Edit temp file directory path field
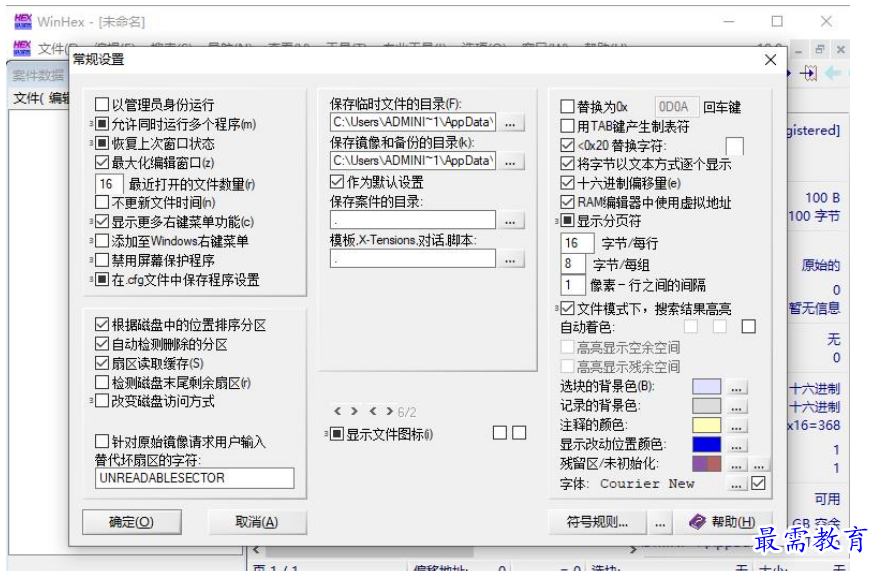The image size is (876, 571). 412,122
